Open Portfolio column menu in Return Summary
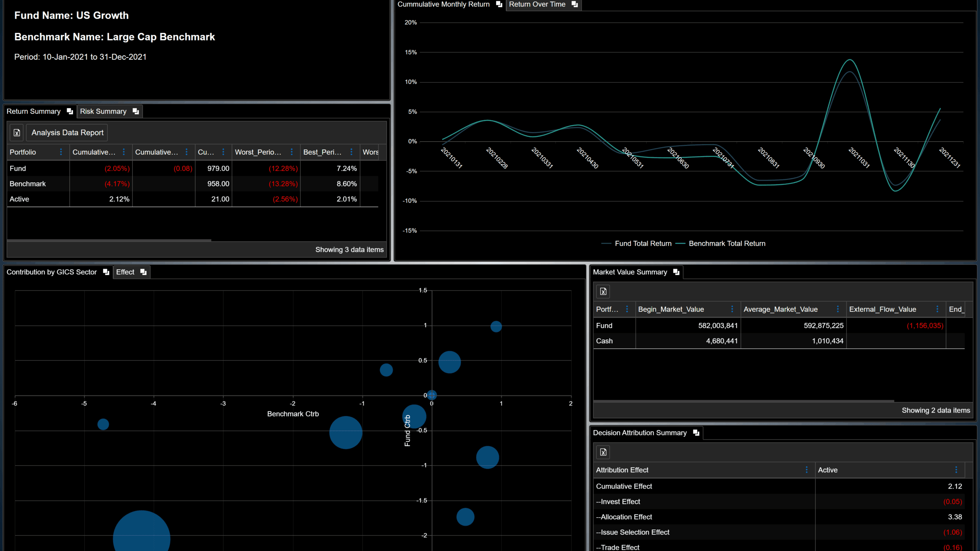Image resolution: width=980 pixels, height=551 pixels. tap(61, 152)
